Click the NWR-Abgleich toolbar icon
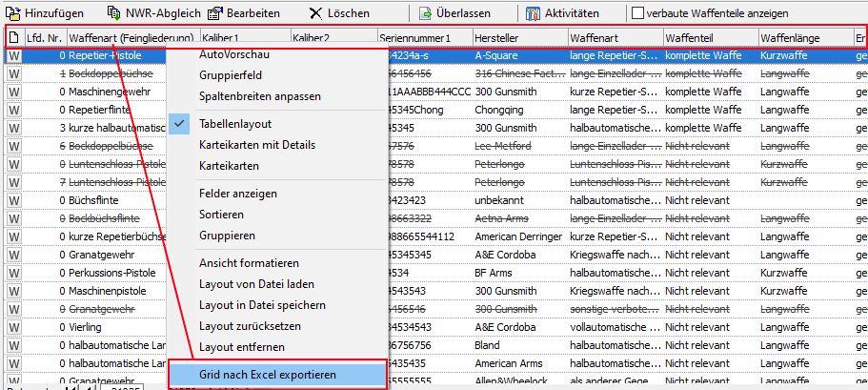Image resolution: width=868 pixels, height=390 pixels. point(113,13)
